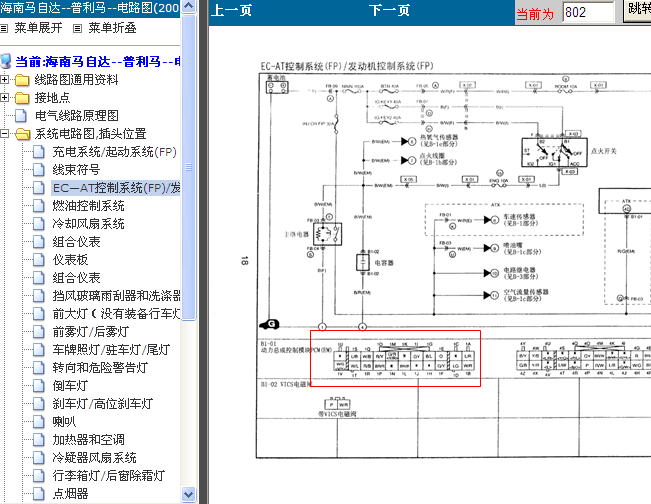Collapse the 系统电路图,插头位置 folder node
Screen dimensions: 651x504
tap(4, 134)
